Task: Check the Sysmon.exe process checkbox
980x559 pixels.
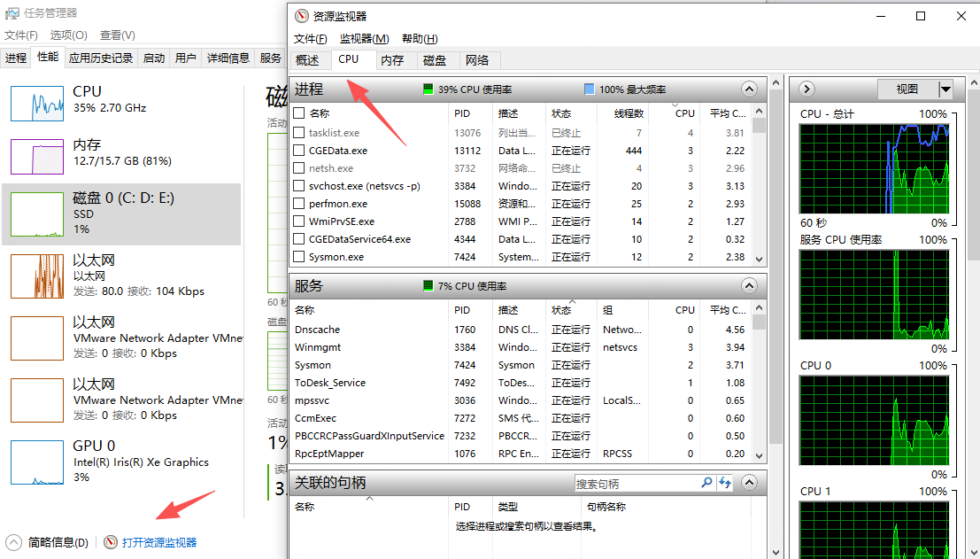Action: point(298,257)
